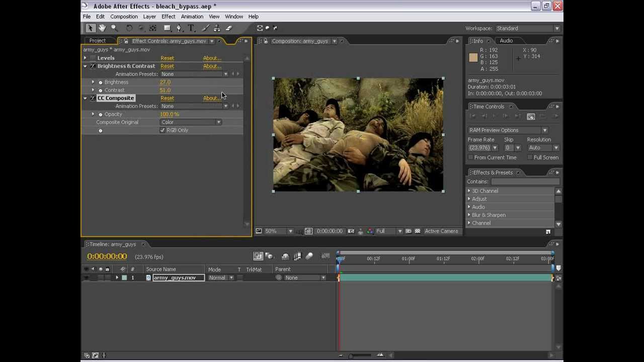Click the Shy layers hide icon
This screenshot has width=644, height=362.
(285, 256)
